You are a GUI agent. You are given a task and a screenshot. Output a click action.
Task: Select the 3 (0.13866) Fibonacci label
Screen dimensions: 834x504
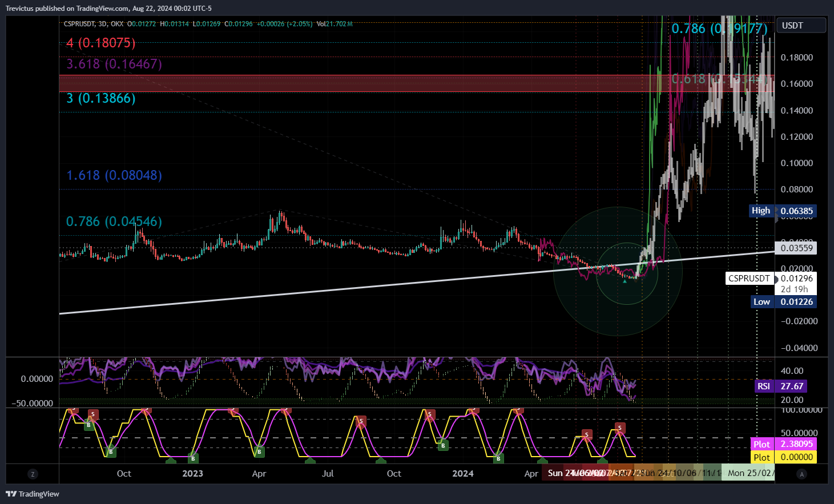[101, 98]
